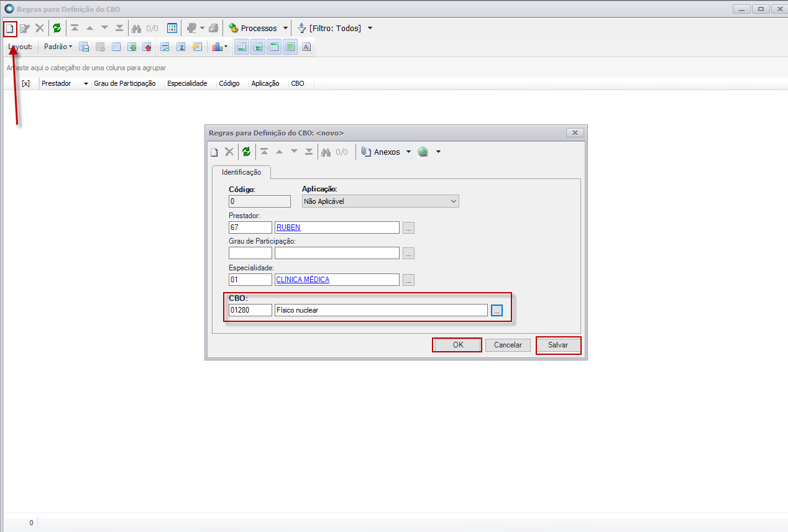Click green refresh icon in dialog toolbar
The width and height of the screenshot is (788, 532).
pyautogui.click(x=246, y=152)
